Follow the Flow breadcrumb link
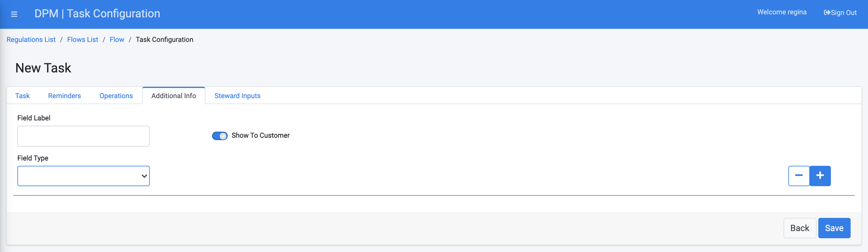 (117, 40)
